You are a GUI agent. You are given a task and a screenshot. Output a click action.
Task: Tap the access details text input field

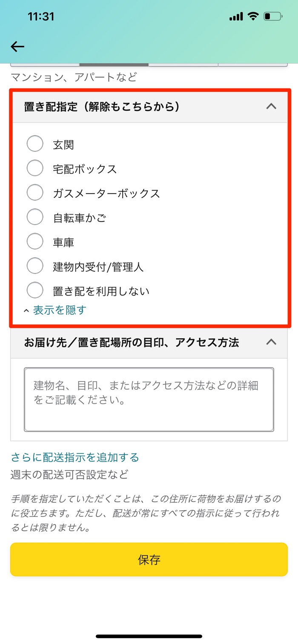point(149,398)
